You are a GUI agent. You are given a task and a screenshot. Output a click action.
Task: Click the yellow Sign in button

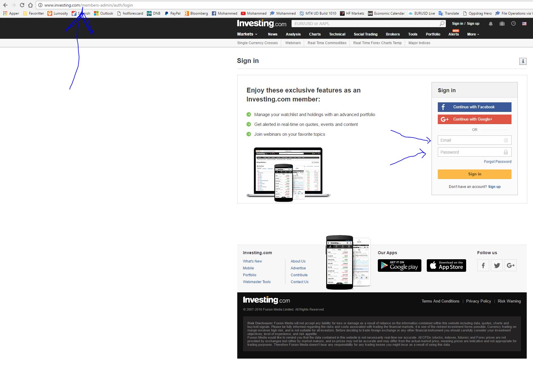click(x=475, y=174)
